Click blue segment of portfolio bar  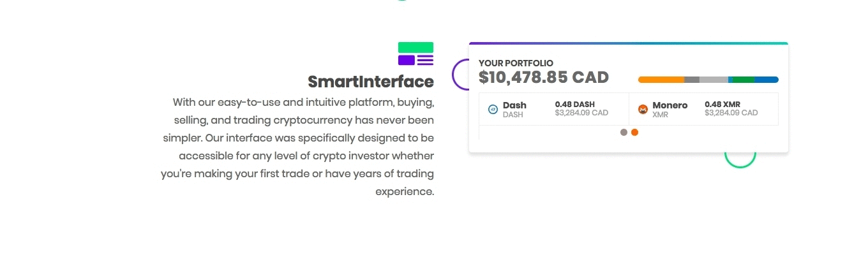[x=766, y=80]
